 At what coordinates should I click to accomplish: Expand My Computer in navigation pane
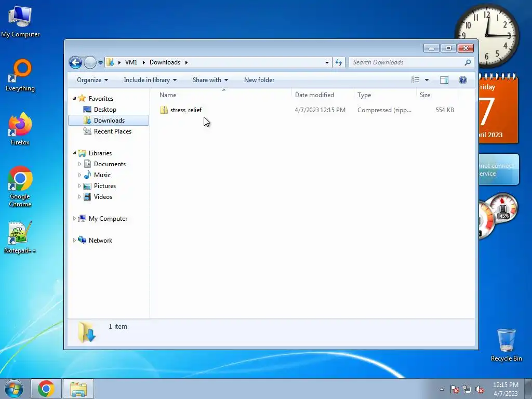pyautogui.click(x=74, y=219)
